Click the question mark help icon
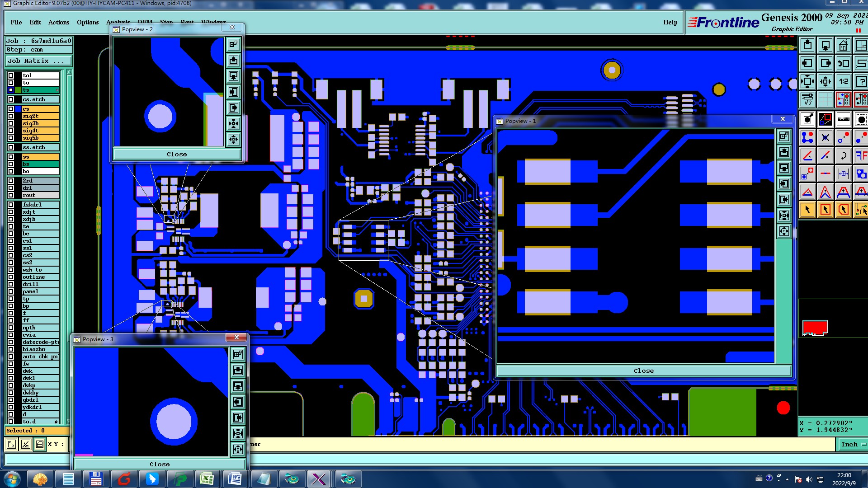 (861, 82)
